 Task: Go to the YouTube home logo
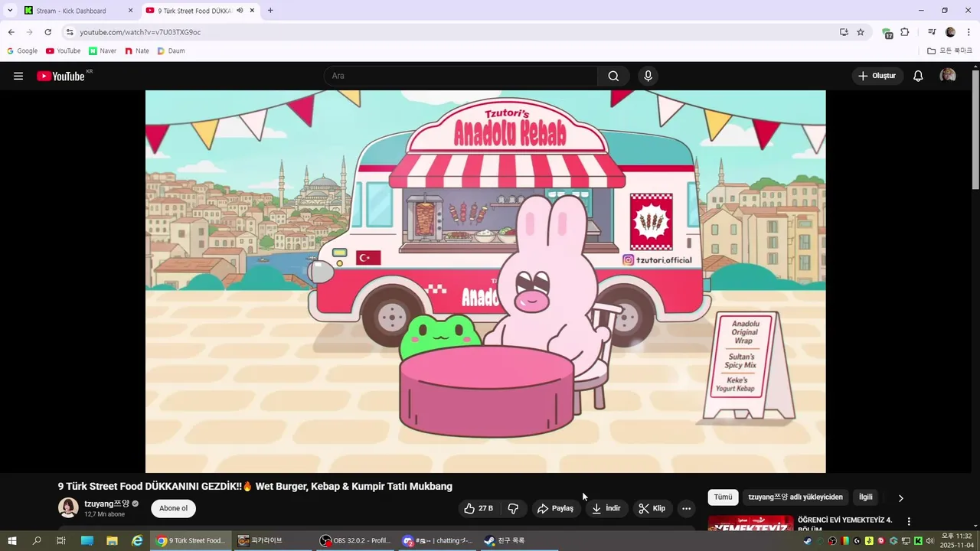[x=60, y=76]
